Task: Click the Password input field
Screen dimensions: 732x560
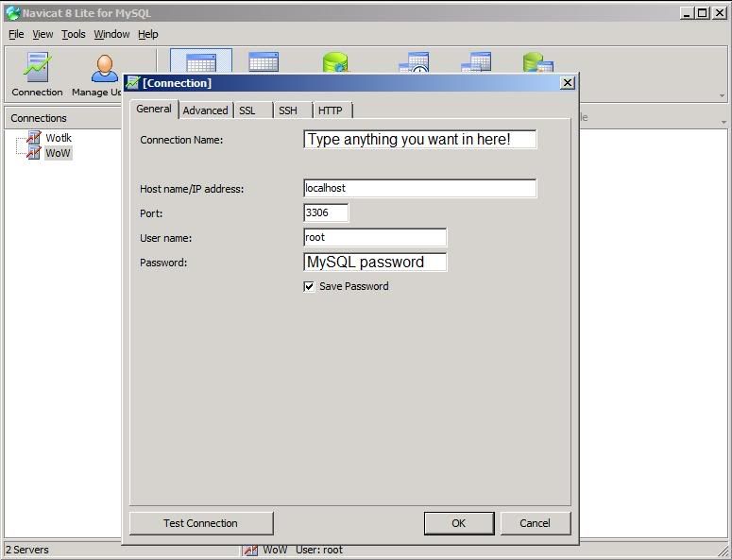Action: coord(375,262)
